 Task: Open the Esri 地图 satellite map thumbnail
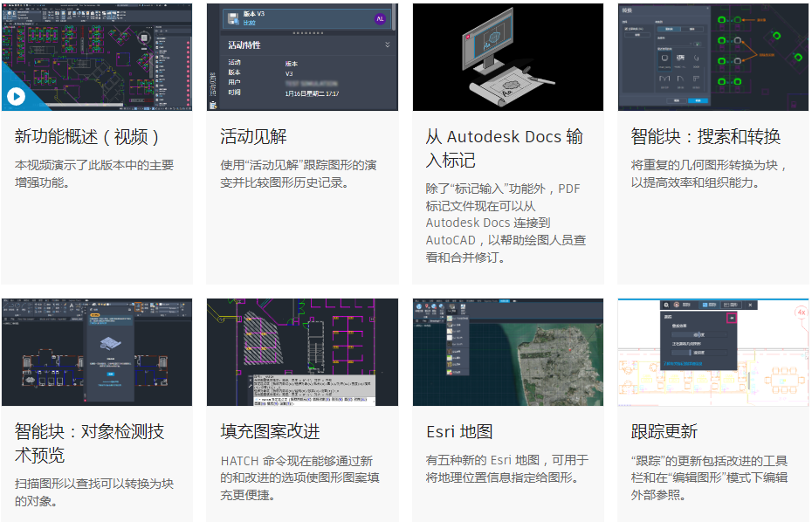tap(508, 352)
